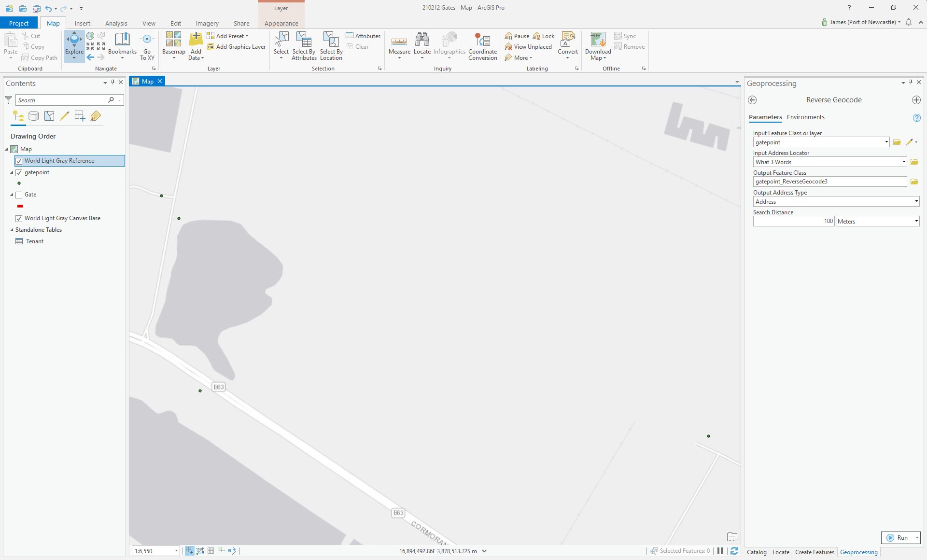Switch to List By Data Source view
The width and height of the screenshot is (927, 560).
coord(33,116)
